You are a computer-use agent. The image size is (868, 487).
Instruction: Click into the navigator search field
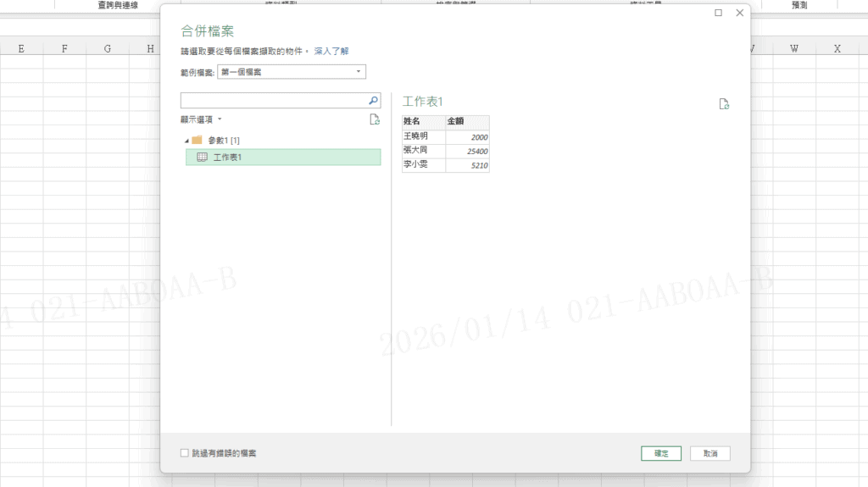pos(273,101)
